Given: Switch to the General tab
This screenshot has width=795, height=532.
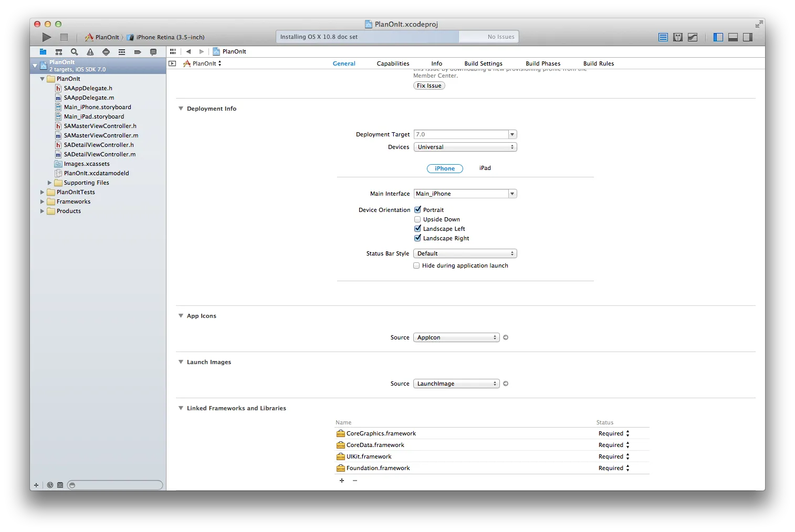Looking at the screenshot, I should tap(344, 63).
